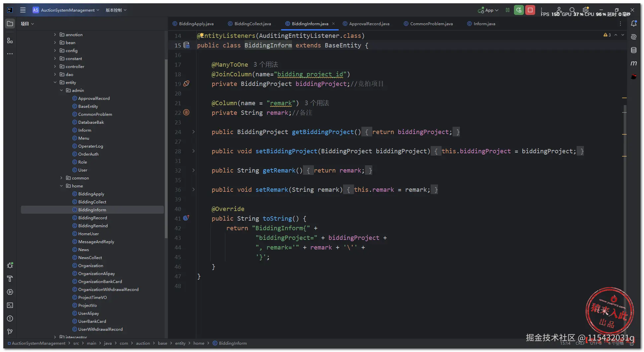Viewport: 644px width, 352px height.
Task: Pause the running program
Action: [507, 10]
